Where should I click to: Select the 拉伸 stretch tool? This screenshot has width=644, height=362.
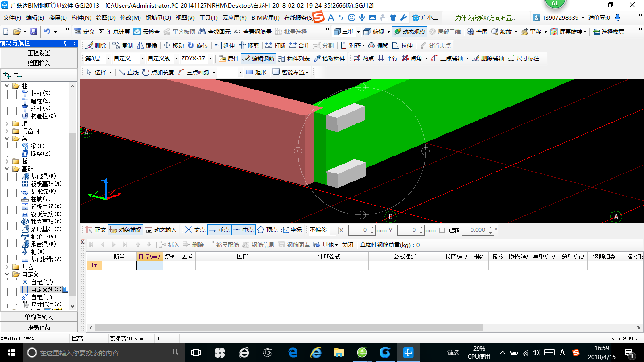coord(402,45)
